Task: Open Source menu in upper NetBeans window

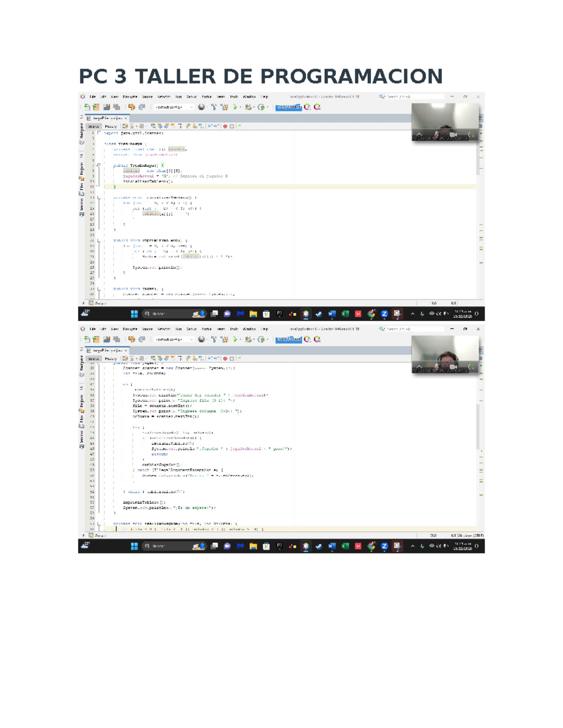Action: (x=147, y=97)
